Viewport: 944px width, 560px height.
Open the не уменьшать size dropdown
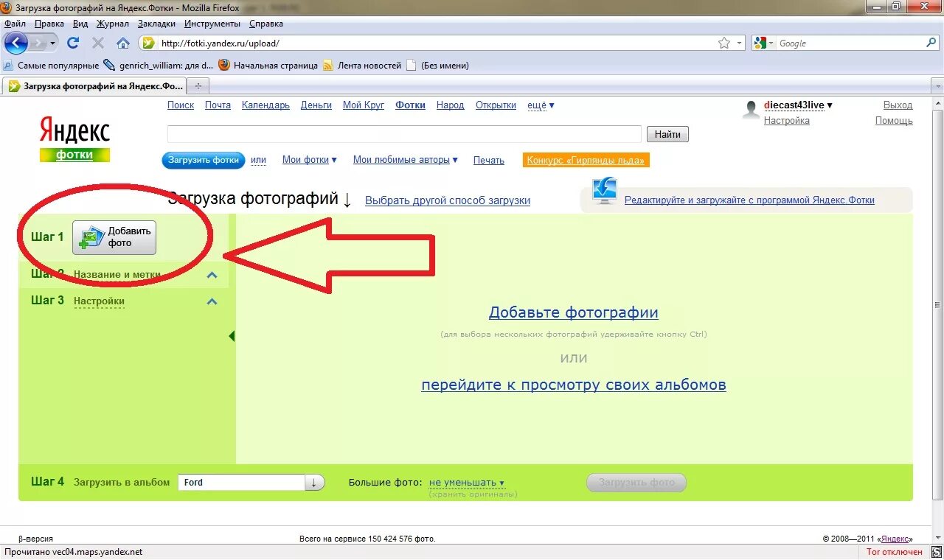467,483
